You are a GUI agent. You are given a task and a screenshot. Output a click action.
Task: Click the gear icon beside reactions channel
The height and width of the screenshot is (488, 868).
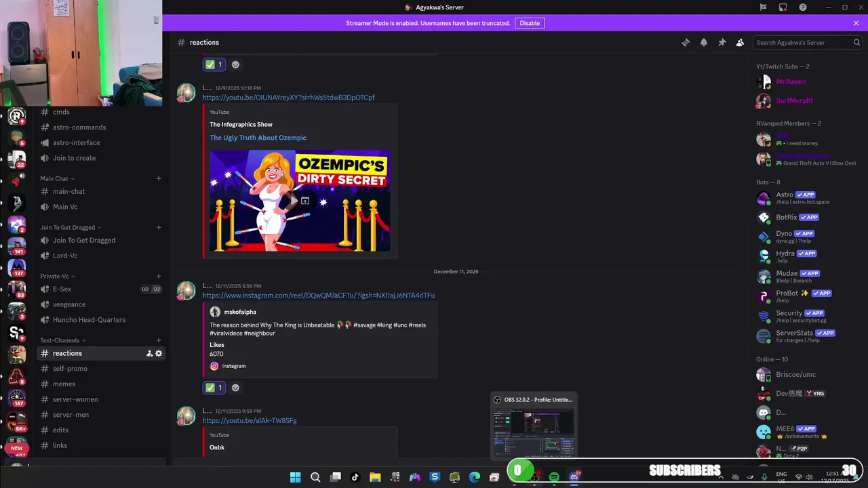(159, 353)
